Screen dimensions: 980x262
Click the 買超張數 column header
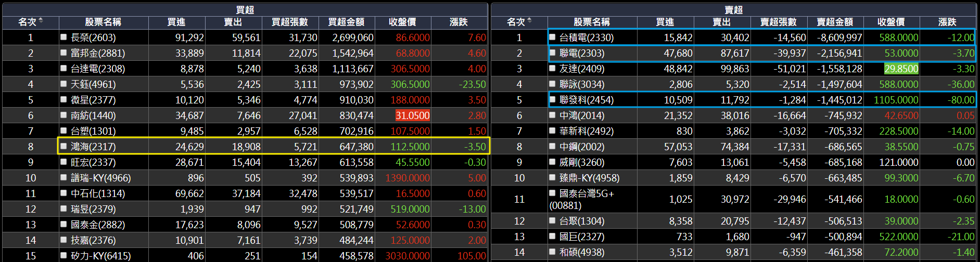click(289, 22)
